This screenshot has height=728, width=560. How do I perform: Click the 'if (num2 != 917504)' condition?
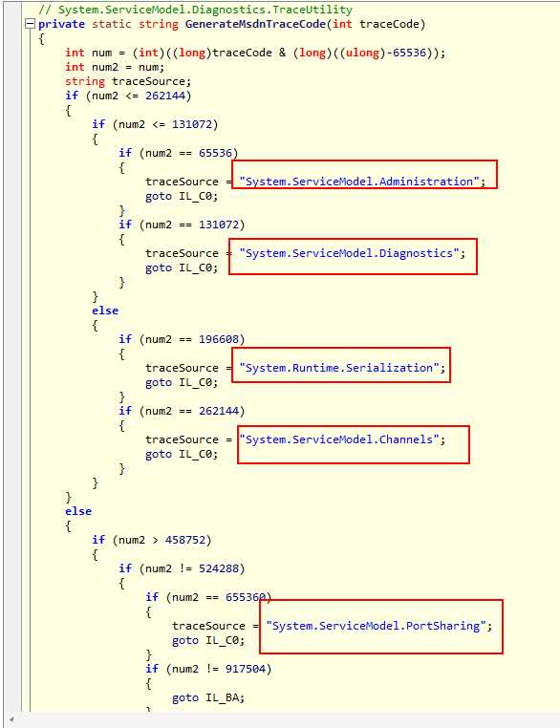point(208,669)
